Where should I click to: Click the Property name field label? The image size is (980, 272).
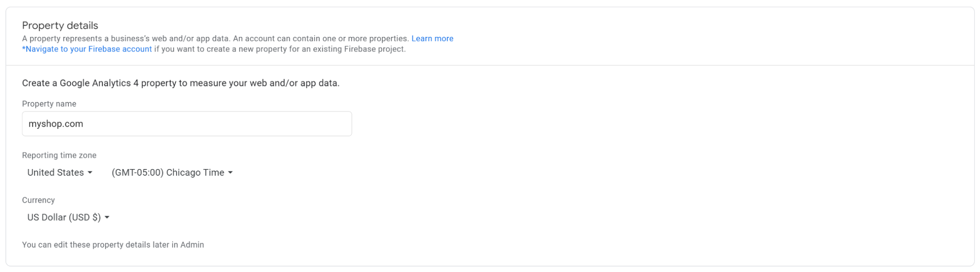(49, 104)
